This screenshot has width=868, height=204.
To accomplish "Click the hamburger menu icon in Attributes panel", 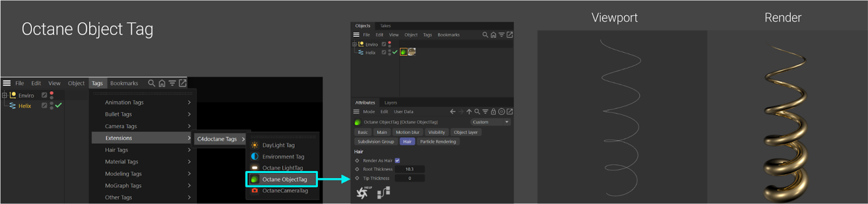I will tap(356, 112).
